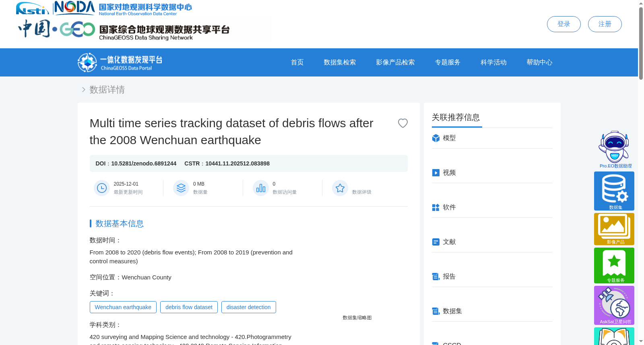Click the 数据基本信息 section heading
644x345 pixels.
tap(120, 223)
